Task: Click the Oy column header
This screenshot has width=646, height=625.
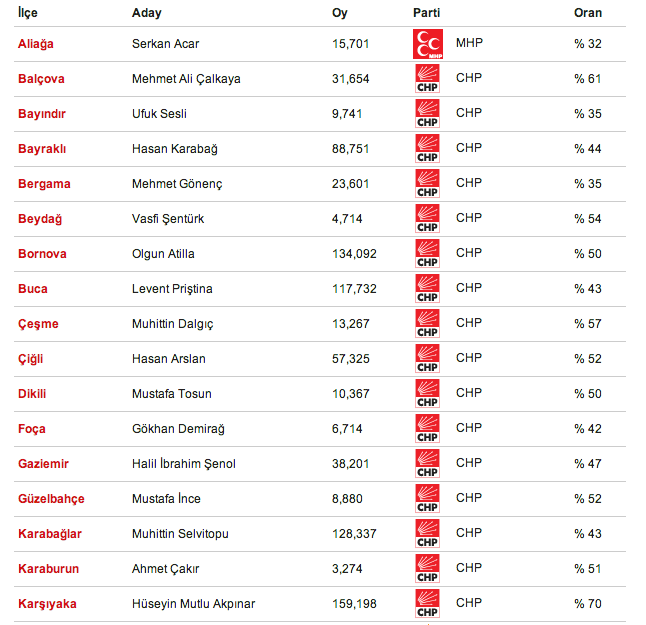Action: [x=339, y=12]
